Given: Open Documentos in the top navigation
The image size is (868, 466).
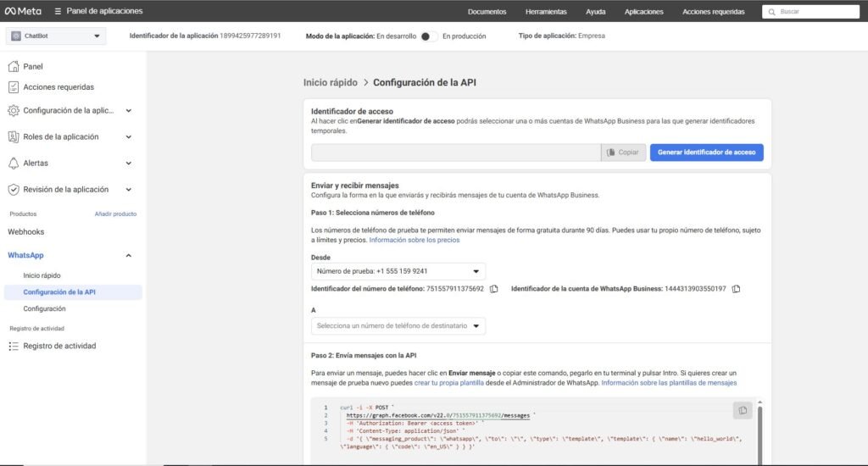Looking at the screenshot, I should pos(487,12).
